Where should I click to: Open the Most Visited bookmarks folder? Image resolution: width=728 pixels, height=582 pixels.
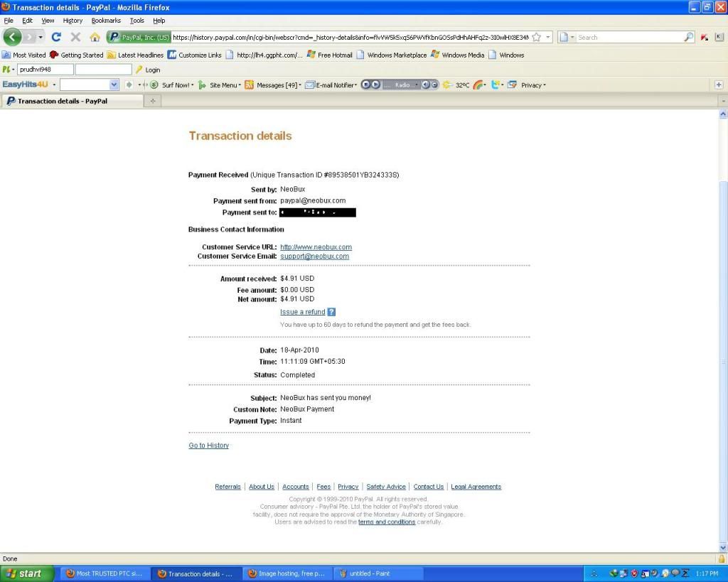pos(24,55)
